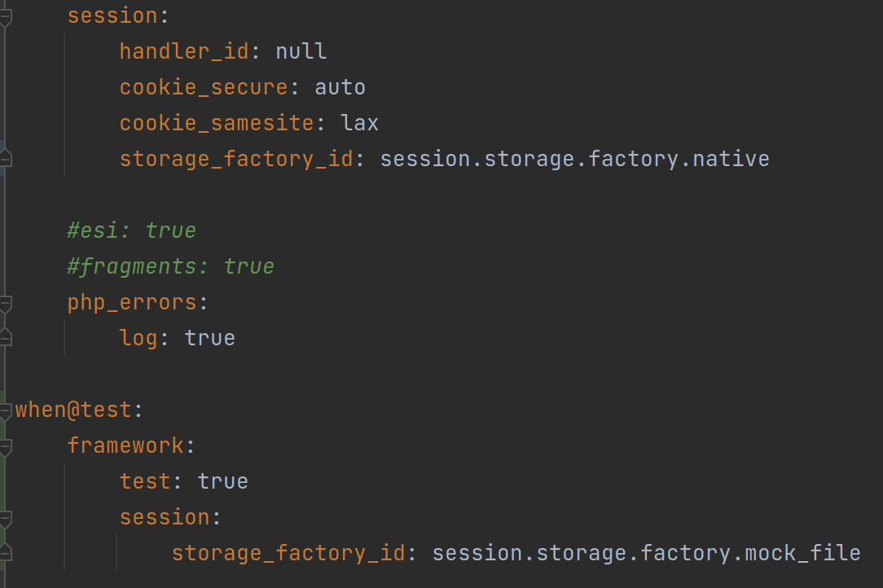
Task: Click fold end marker beside session.storage.factory.native line
Action: tap(5, 159)
